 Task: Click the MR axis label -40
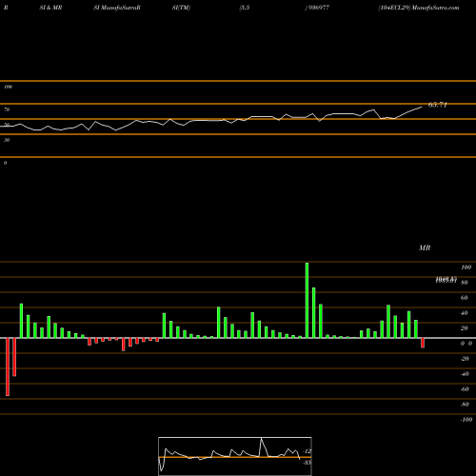click(x=465, y=374)
